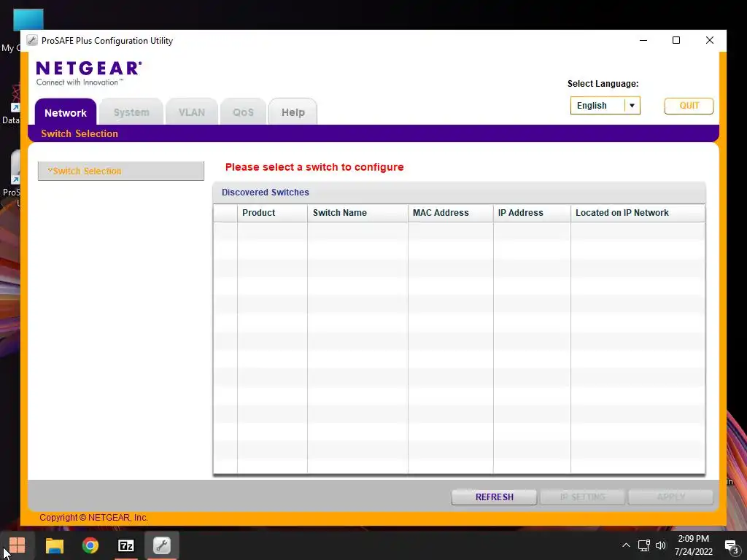Switch to the Network tab
The height and width of the screenshot is (560, 747).
tap(65, 113)
